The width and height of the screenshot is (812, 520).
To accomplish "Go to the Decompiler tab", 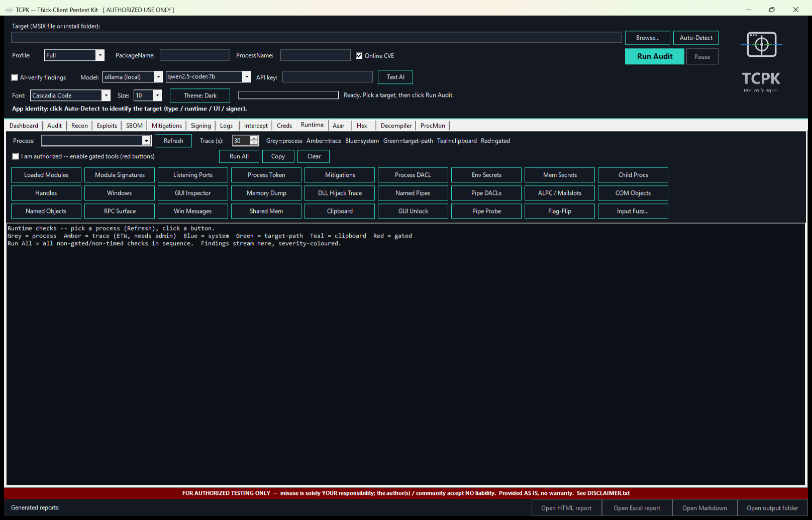I will pyautogui.click(x=396, y=126).
